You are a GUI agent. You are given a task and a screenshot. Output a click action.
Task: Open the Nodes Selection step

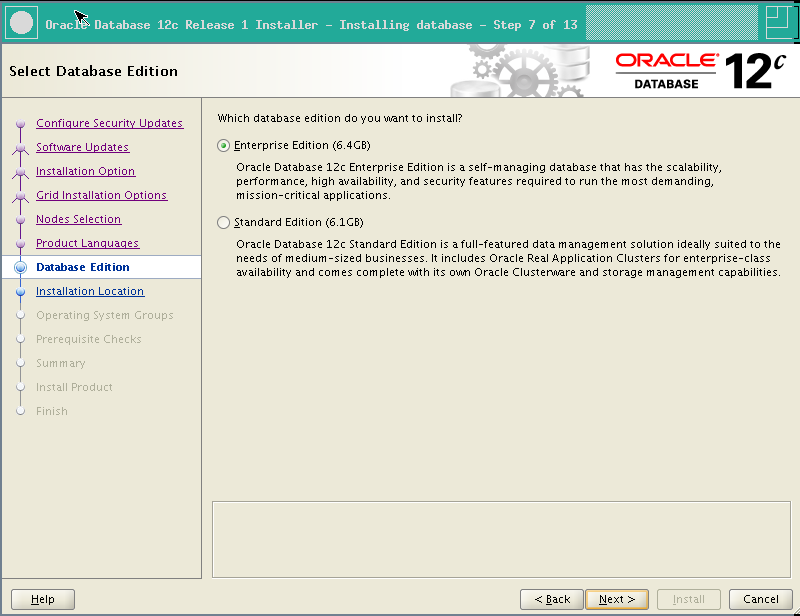pyautogui.click(x=78, y=219)
